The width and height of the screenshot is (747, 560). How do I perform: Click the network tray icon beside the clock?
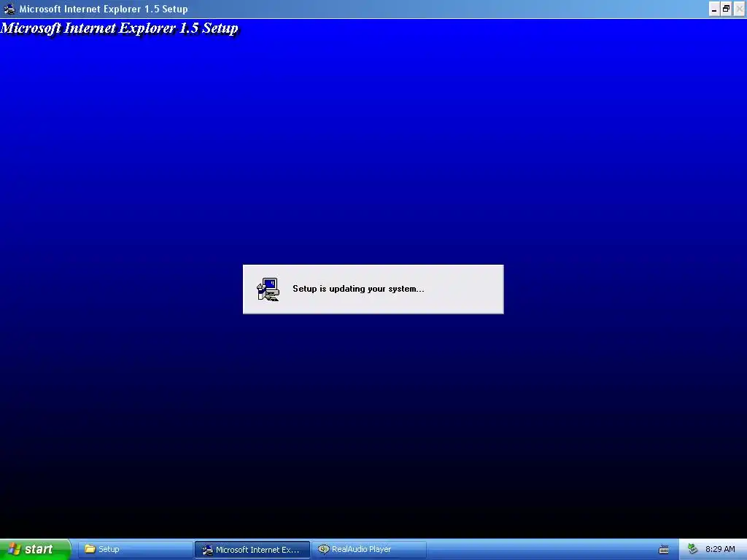[693, 549]
